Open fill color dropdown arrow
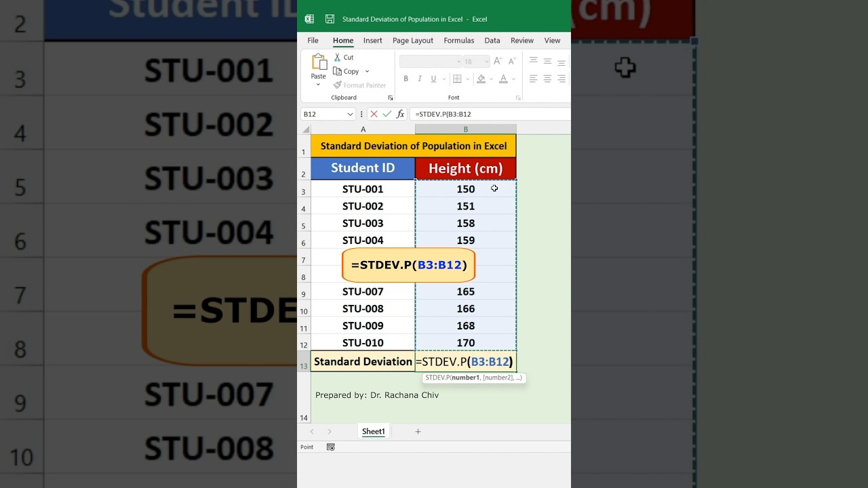868x488 pixels. (490, 79)
